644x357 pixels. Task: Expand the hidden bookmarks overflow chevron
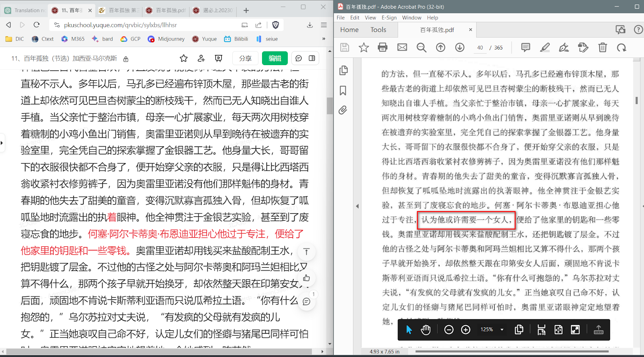point(324,39)
